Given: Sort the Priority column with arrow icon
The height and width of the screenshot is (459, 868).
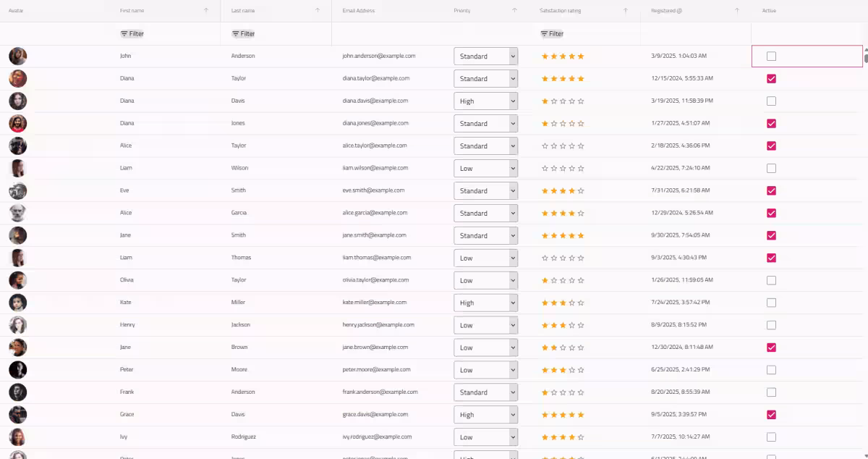Looking at the screenshot, I should (x=514, y=11).
